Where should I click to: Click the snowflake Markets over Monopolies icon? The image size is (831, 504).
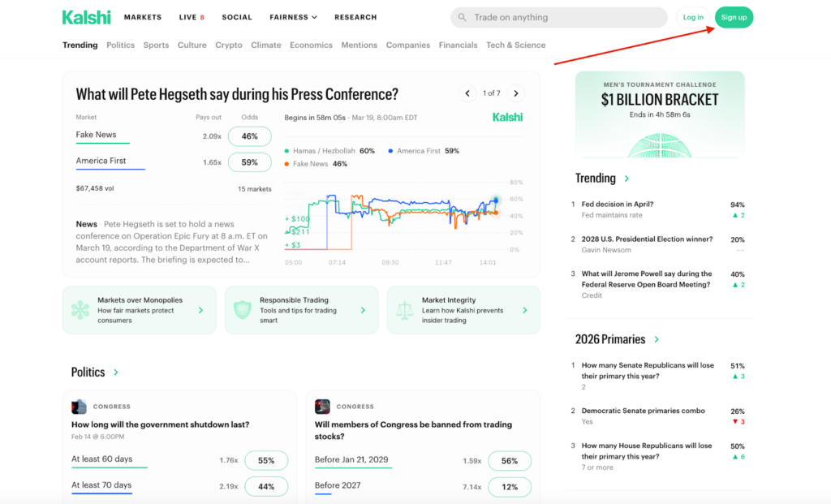80,309
